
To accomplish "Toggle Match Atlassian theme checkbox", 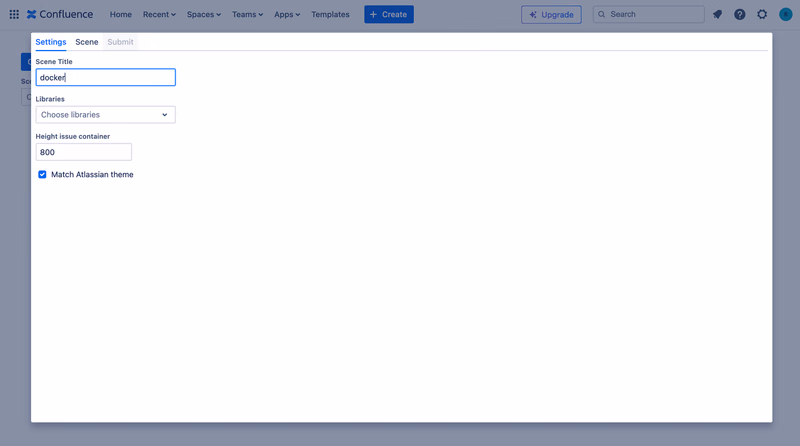I will 42,175.
